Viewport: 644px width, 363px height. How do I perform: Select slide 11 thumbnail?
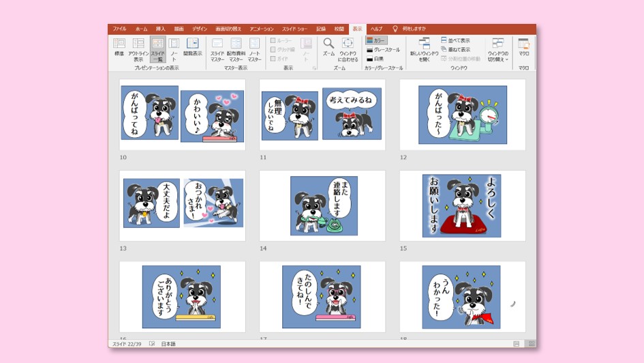322,115
